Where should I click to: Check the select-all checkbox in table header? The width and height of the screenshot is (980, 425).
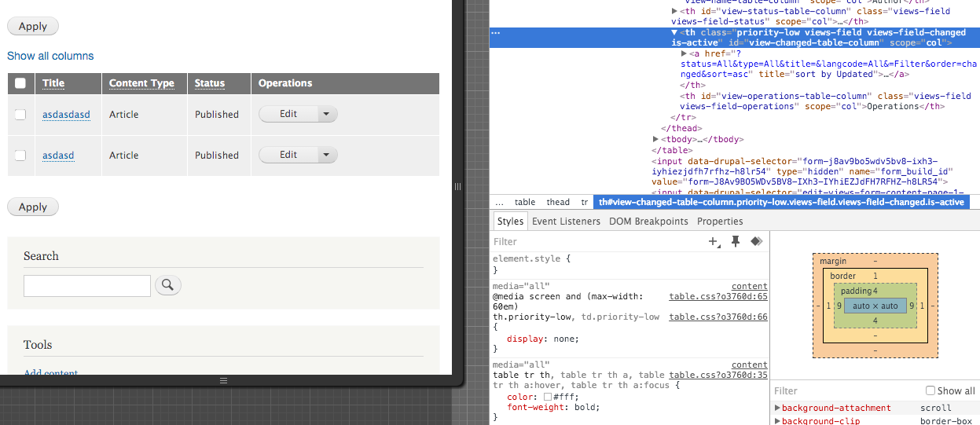coord(20,83)
